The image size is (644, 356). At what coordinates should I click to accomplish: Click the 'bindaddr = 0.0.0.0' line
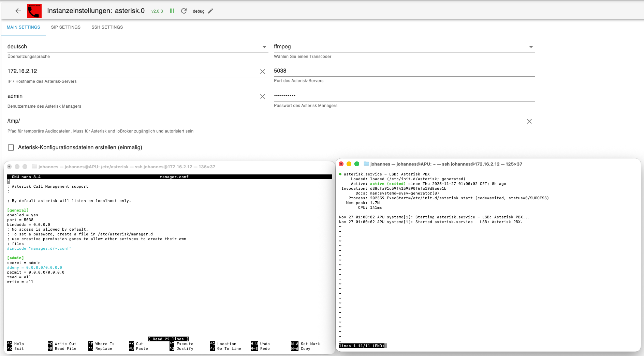point(29,225)
